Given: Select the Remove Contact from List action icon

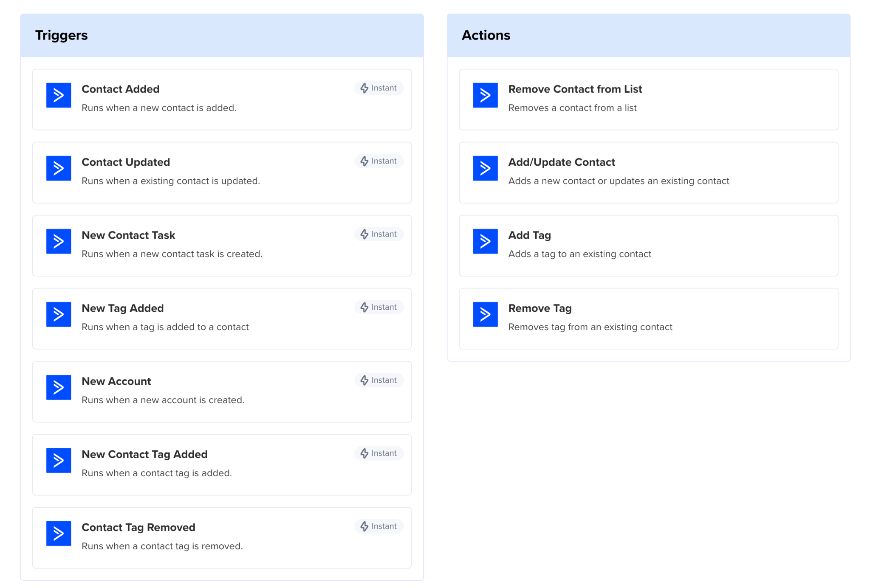Looking at the screenshot, I should pos(485,95).
